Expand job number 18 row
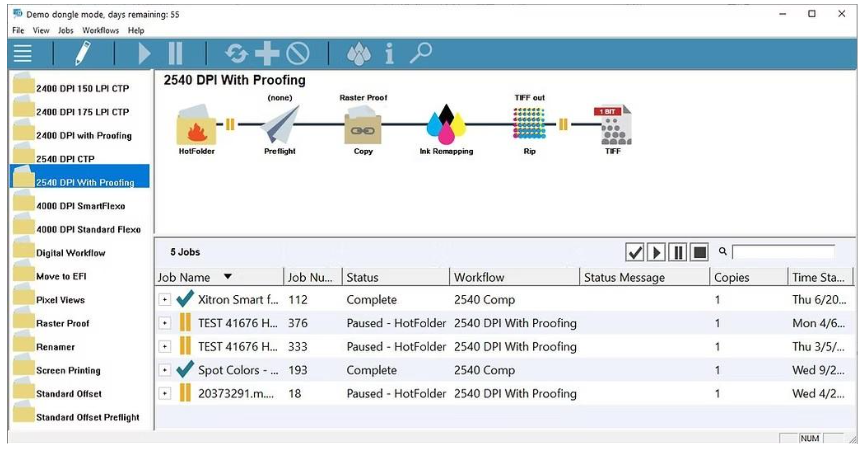The image size is (863, 451). pos(165,393)
